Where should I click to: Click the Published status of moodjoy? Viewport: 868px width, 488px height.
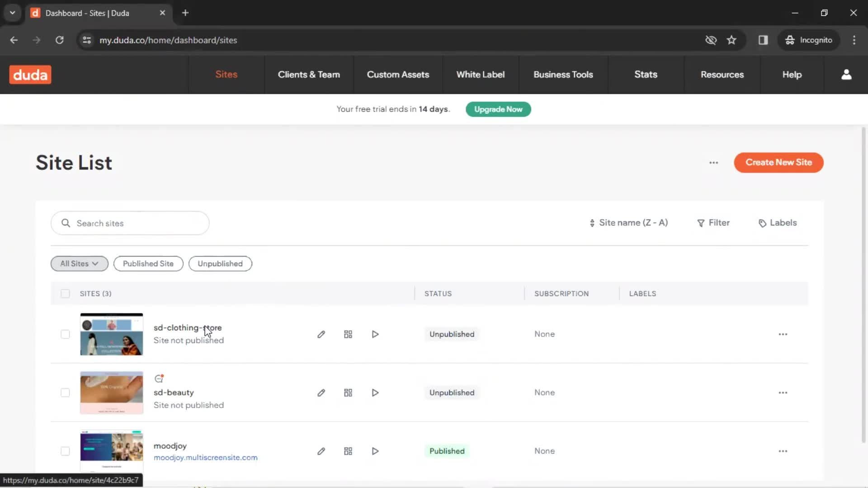(447, 451)
